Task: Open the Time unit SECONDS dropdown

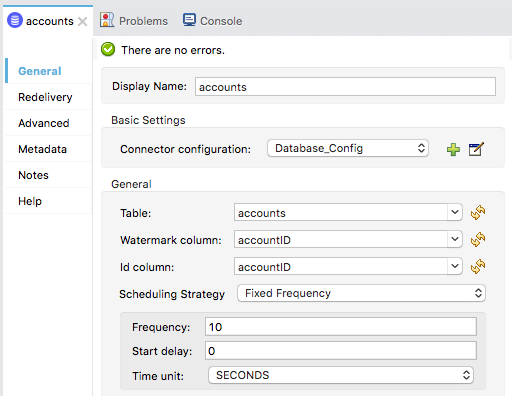Action: click(341, 375)
